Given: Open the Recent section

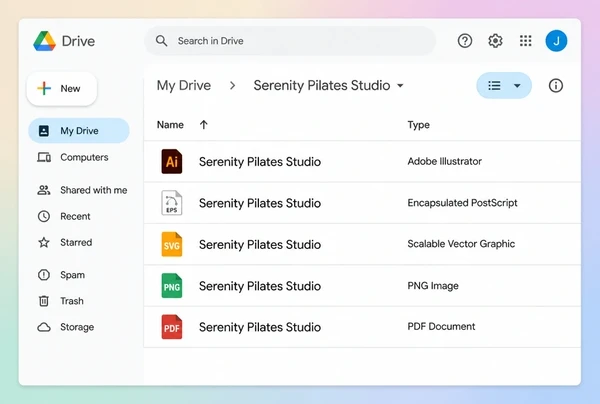Looking at the screenshot, I should 64,216.
